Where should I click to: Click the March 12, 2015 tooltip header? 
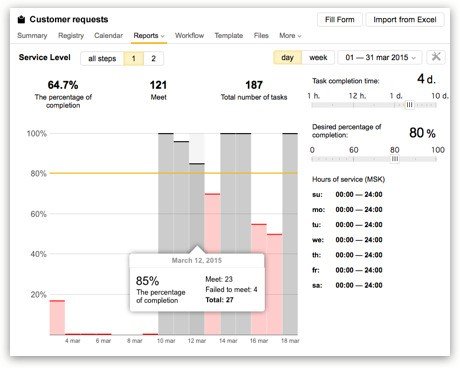(x=197, y=260)
